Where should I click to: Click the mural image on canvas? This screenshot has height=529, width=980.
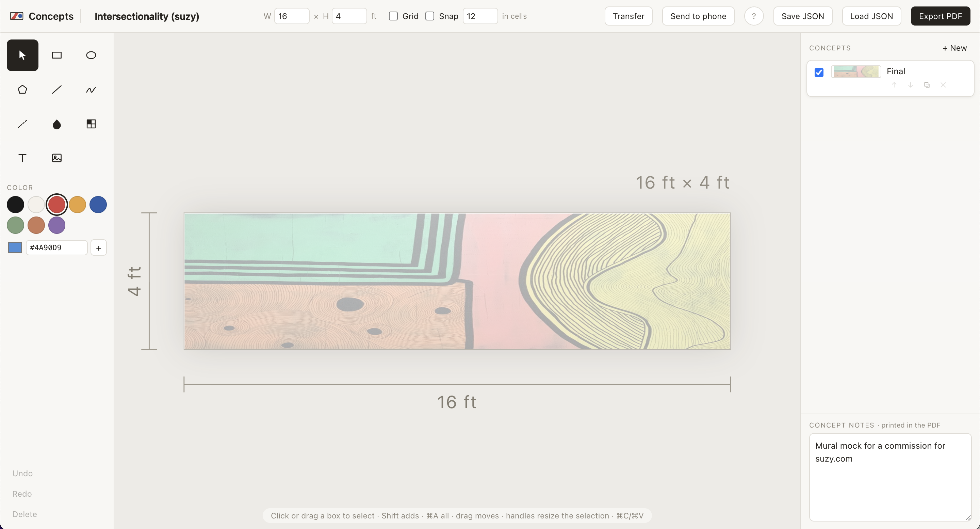pos(457,281)
